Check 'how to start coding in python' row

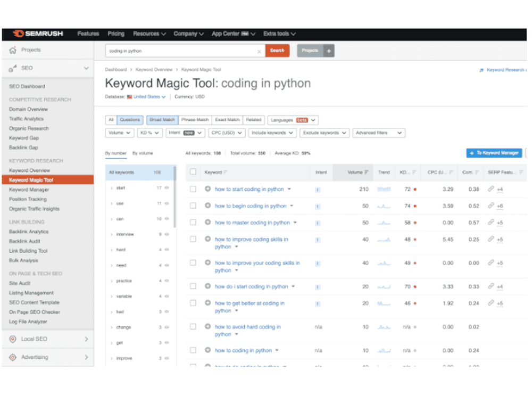(193, 189)
